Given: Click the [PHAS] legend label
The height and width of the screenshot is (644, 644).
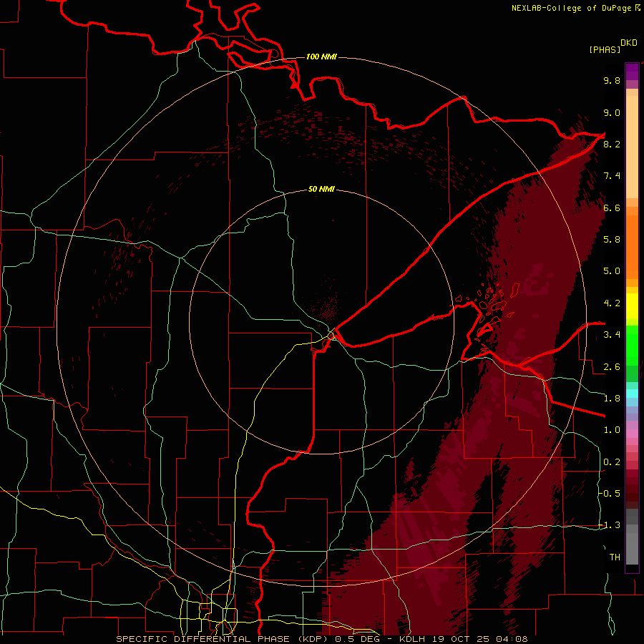Looking at the screenshot, I should [x=605, y=49].
